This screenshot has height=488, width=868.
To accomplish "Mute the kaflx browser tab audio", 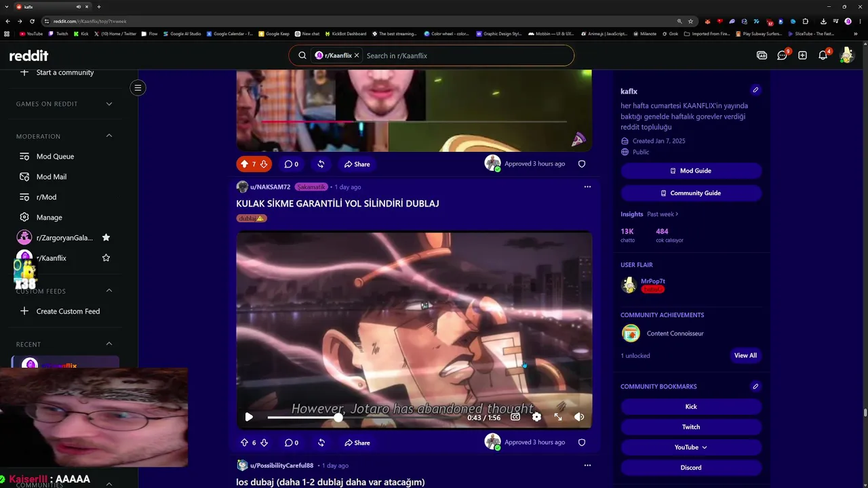I will pyautogui.click(x=79, y=7).
